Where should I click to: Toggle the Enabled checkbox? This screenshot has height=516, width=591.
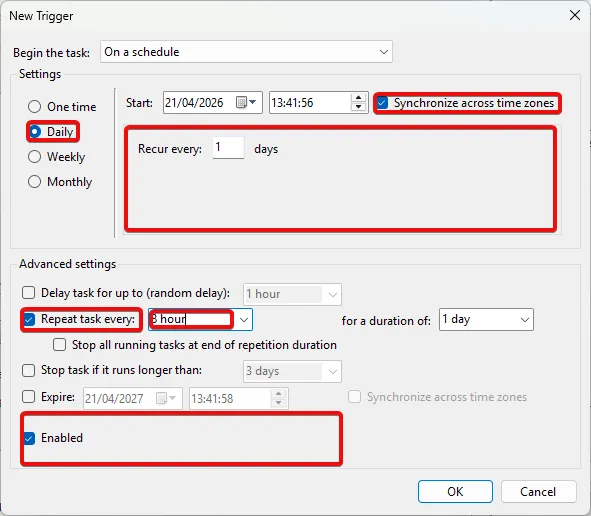point(29,438)
